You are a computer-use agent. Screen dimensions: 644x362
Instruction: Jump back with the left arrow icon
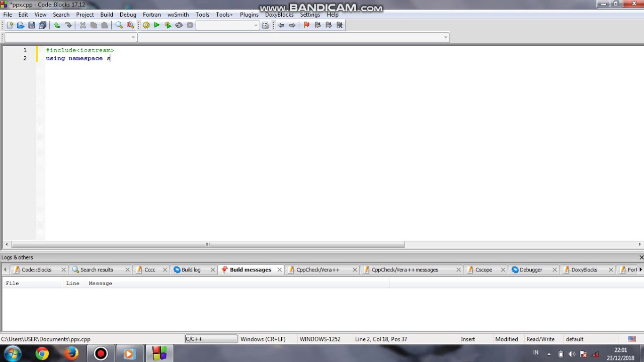click(x=281, y=25)
